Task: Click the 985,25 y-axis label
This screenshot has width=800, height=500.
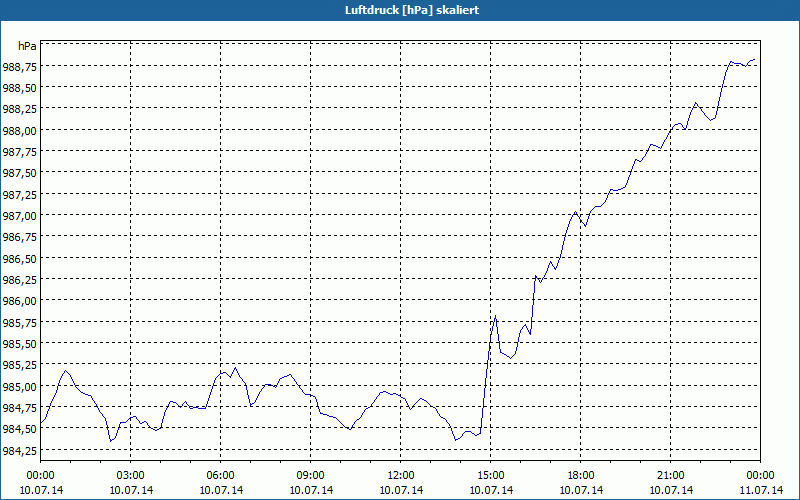Action: tap(20, 365)
